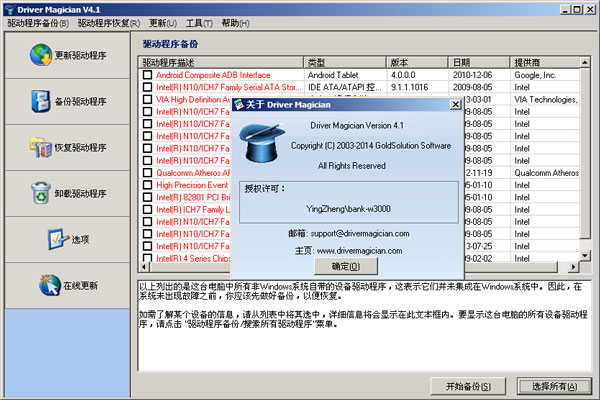Click the 'Driver Magician Version 4.1' text
The height and width of the screenshot is (400, 600).
pyautogui.click(x=357, y=126)
